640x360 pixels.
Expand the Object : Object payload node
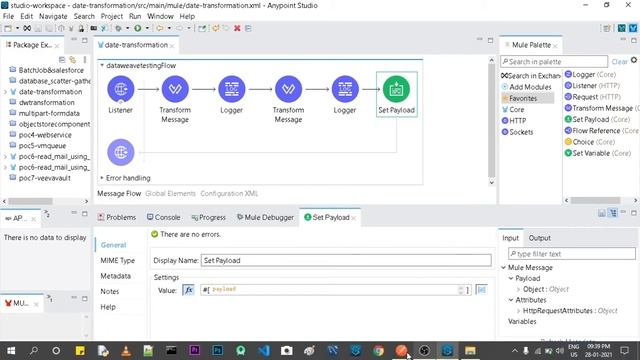(518, 289)
